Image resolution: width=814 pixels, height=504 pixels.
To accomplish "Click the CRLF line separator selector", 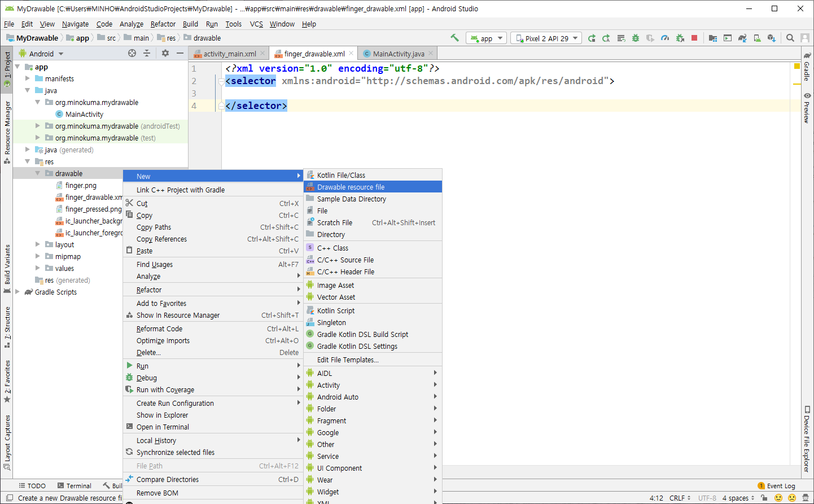I will click(x=680, y=498).
